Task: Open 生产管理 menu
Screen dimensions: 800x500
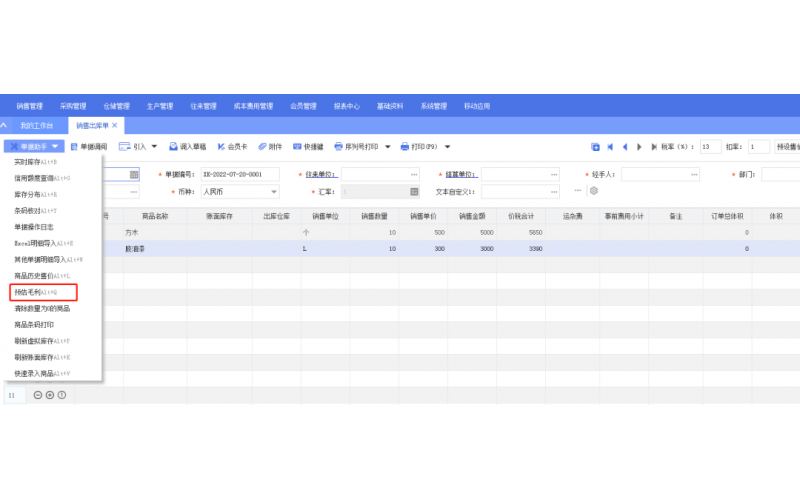Action: coord(160,106)
